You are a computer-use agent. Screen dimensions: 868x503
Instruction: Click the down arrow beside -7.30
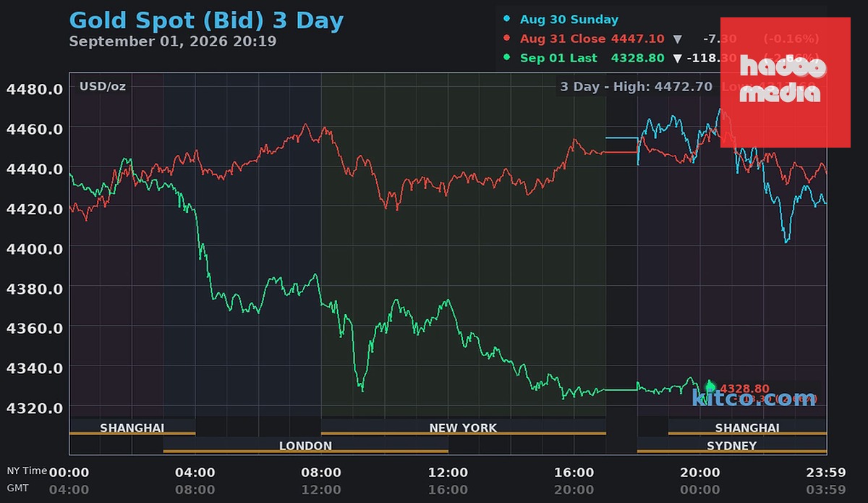(x=678, y=39)
